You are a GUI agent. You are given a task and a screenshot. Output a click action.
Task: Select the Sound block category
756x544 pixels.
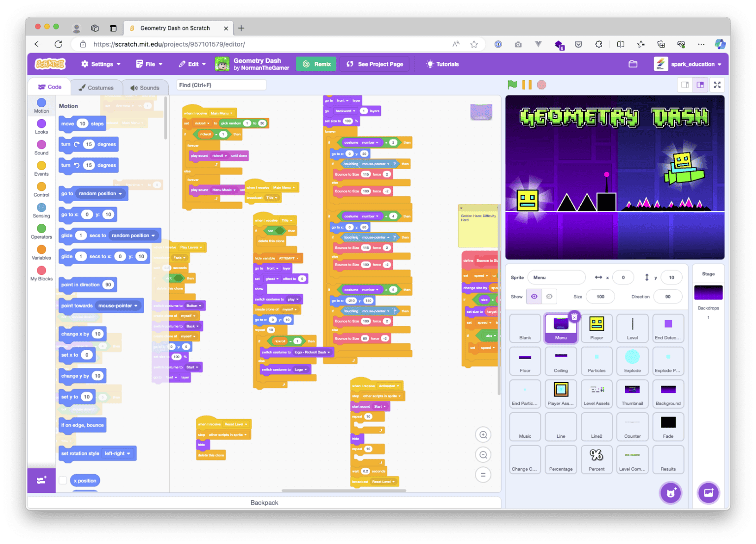click(x=41, y=148)
